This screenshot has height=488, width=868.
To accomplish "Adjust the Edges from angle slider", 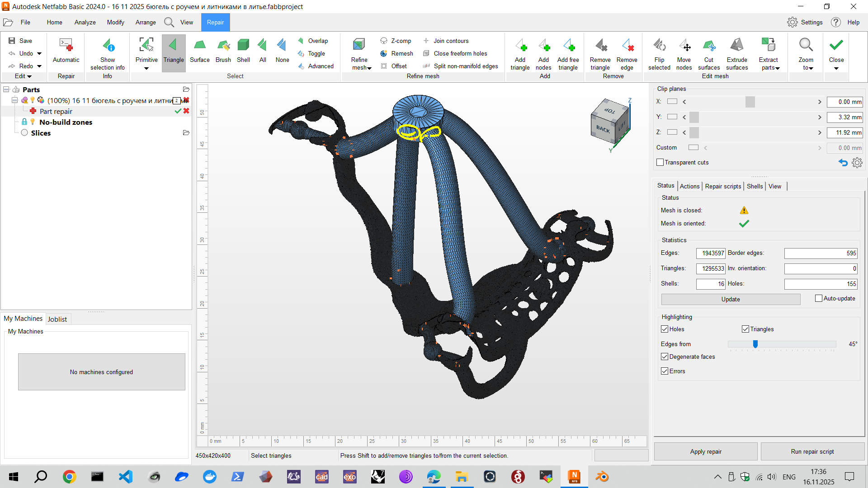I will point(755,344).
